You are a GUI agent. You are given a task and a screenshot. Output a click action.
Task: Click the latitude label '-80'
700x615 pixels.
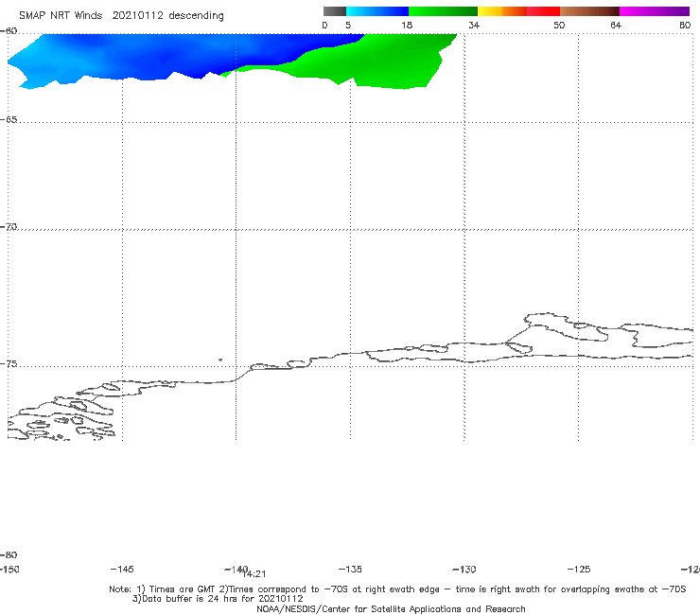9,554
